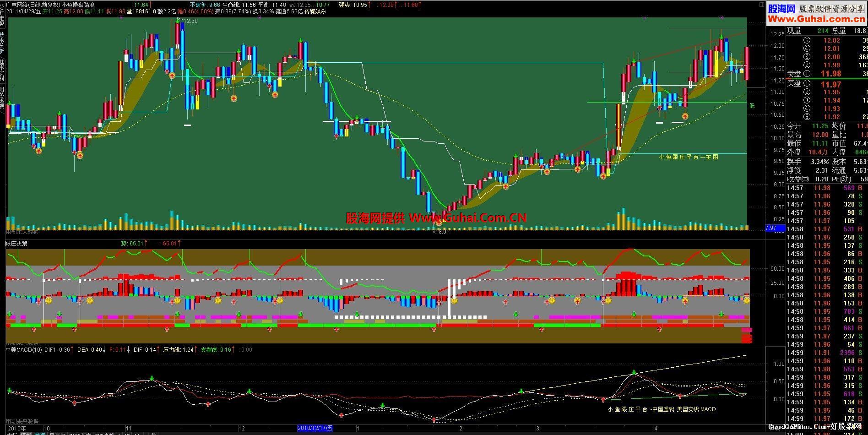
Task: Click the 传媒娱乐 sector label
Action: pos(315,11)
